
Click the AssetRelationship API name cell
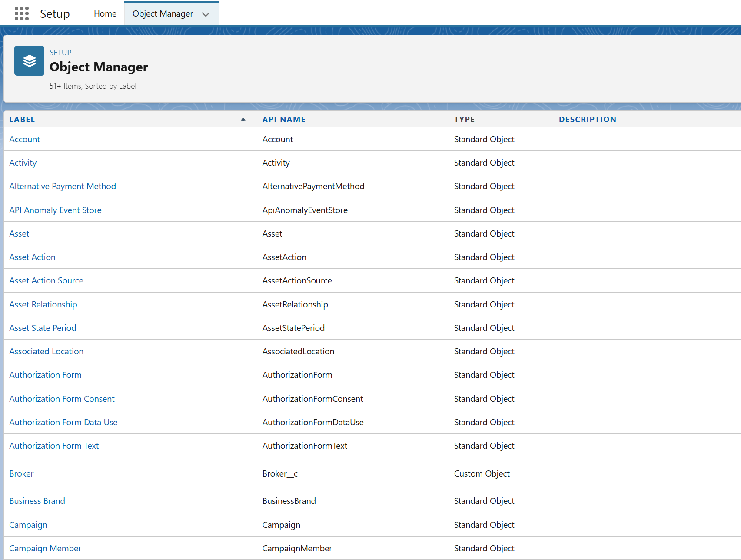295,304
